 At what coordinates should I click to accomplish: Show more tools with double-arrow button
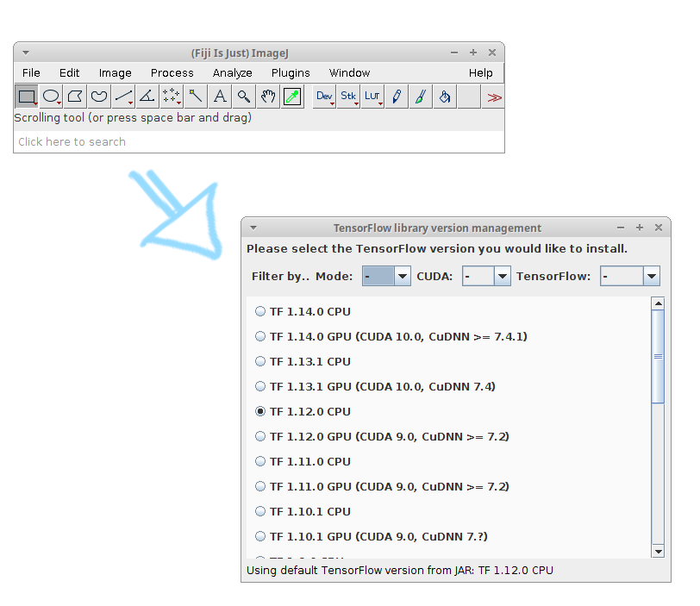pyautogui.click(x=493, y=97)
